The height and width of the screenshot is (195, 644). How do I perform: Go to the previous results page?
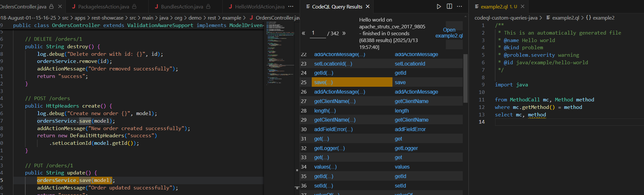tap(304, 33)
